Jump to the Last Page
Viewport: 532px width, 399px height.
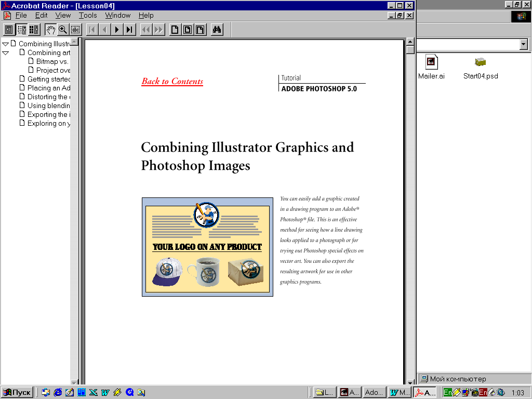click(129, 30)
